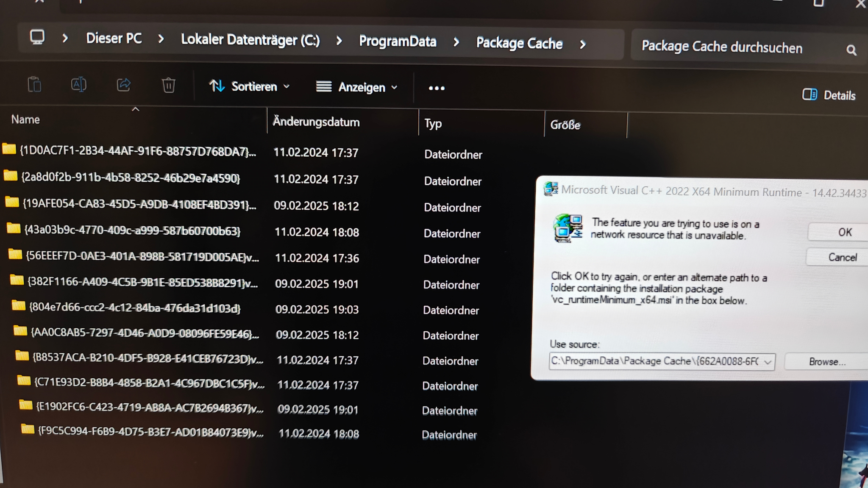Open the three-dots more options menu
The width and height of the screenshot is (868, 488).
click(x=437, y=88)
